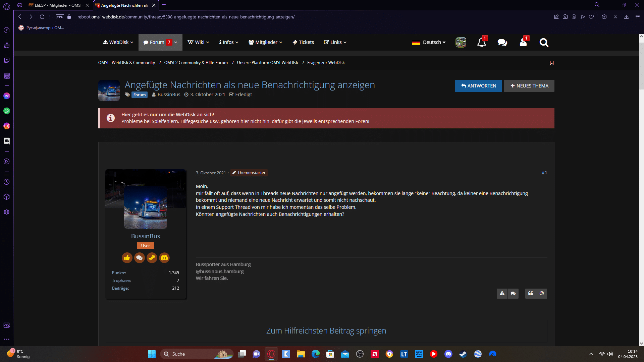
Task: Open Messenger in the browser sidebar
Action: click(x=7, y=96)
